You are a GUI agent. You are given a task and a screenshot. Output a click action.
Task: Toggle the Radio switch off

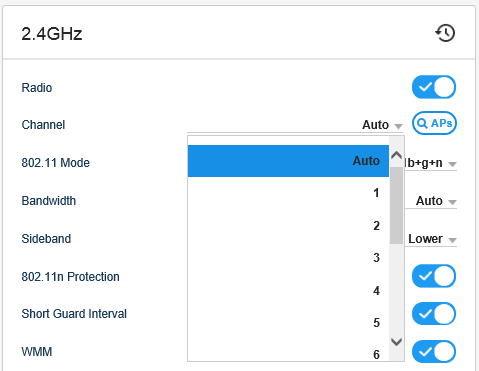pyautogui.click(x=434, y=87)
